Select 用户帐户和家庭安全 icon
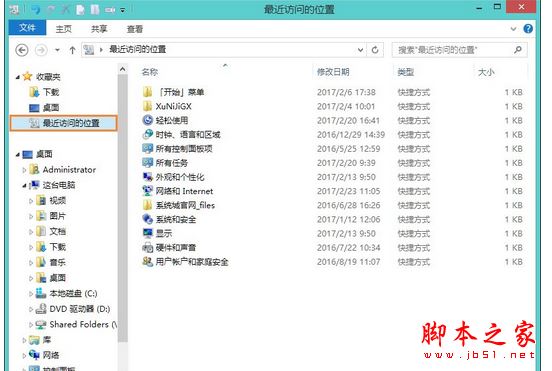The height and width of the screenshot is (371, 552). (x=148, y=262)
